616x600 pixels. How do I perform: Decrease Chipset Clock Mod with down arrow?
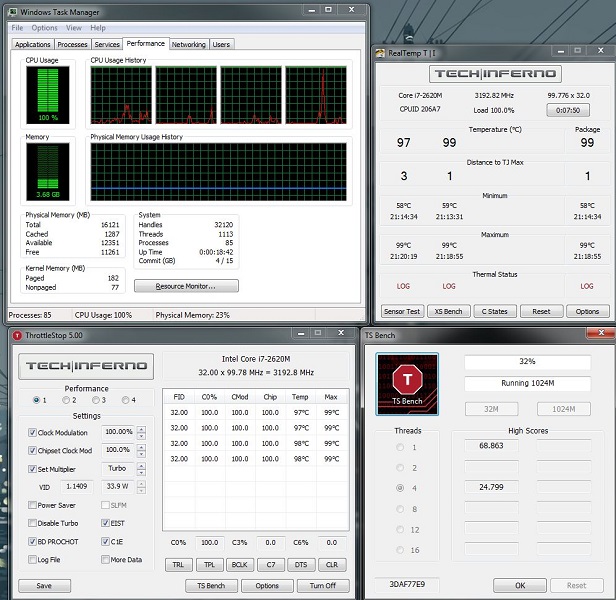pos(141,454)
